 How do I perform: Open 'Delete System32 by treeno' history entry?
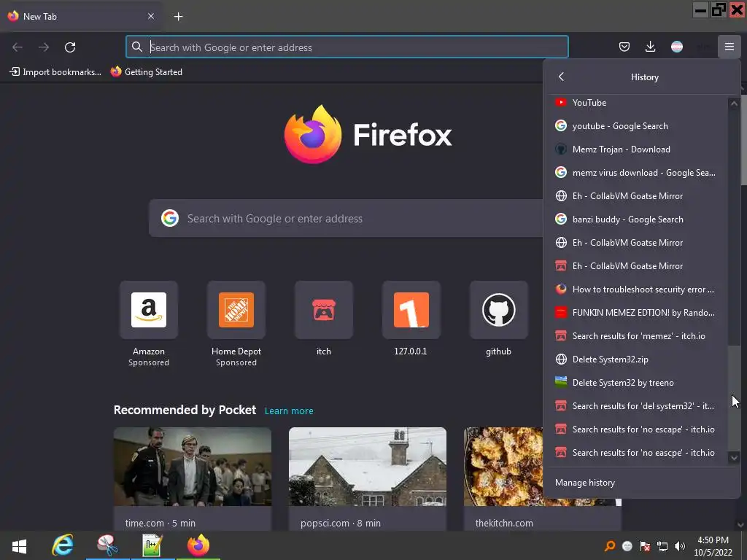638,382
